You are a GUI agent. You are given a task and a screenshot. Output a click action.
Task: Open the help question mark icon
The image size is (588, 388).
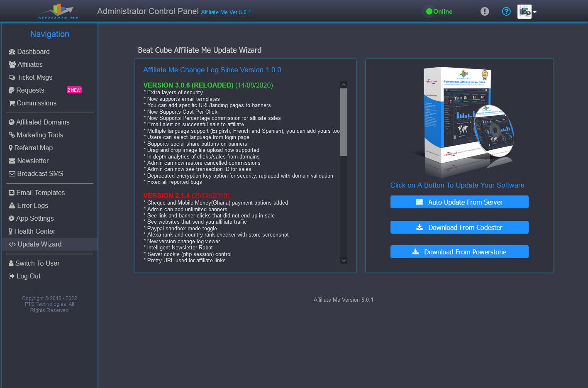506,12
